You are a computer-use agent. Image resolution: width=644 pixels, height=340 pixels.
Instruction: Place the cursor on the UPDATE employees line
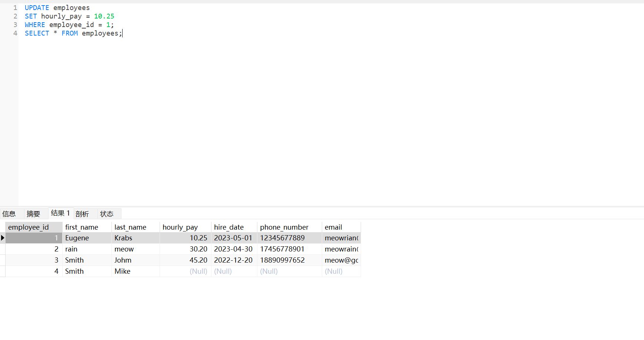coord(57,8)
